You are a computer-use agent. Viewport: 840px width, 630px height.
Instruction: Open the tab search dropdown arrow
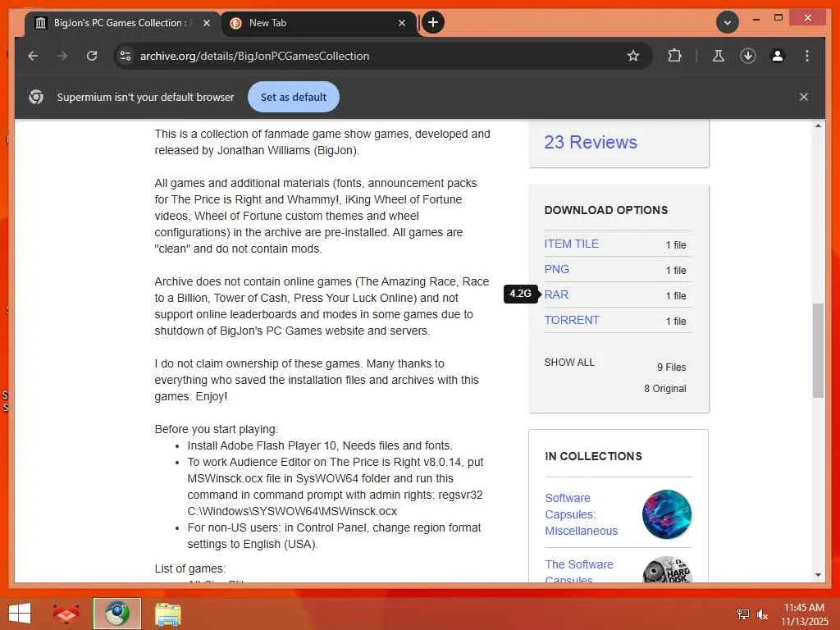click(x=728, y=22)
